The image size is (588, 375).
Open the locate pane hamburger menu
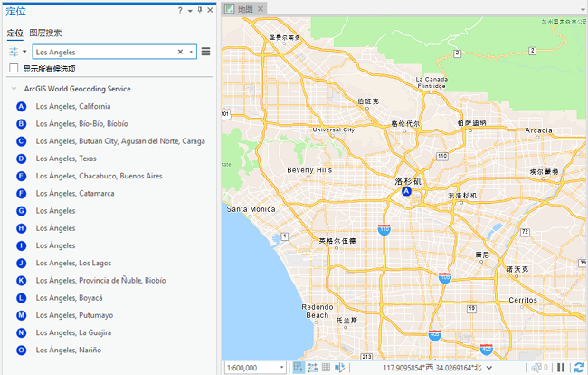pyautogui.click(x=206, y=53)
